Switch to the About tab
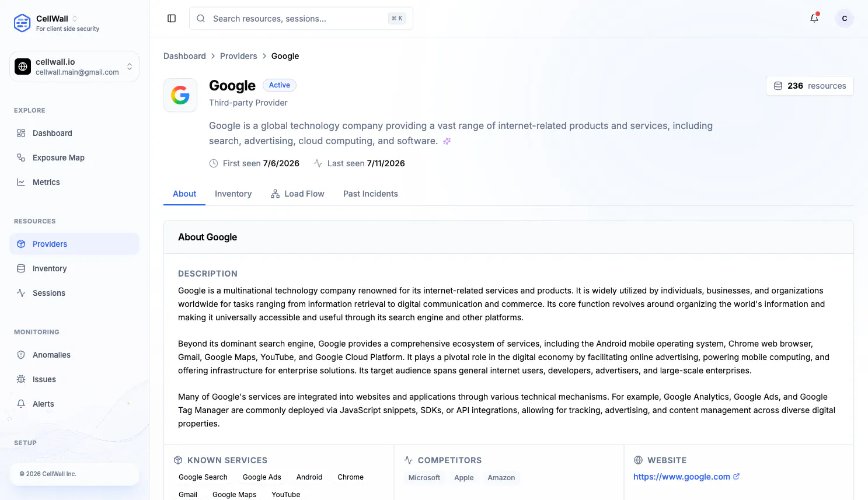The width and height of the screenshot is (868, 500). coord(184,194)
